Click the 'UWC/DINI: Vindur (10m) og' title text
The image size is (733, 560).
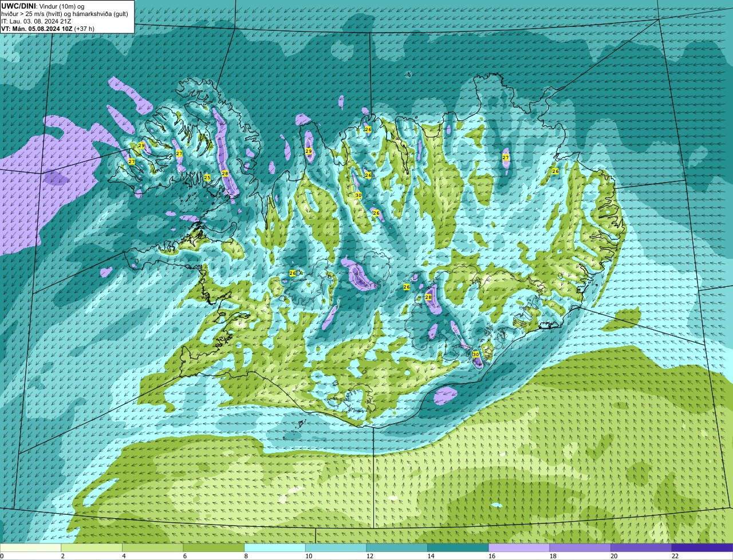[42, 6]
